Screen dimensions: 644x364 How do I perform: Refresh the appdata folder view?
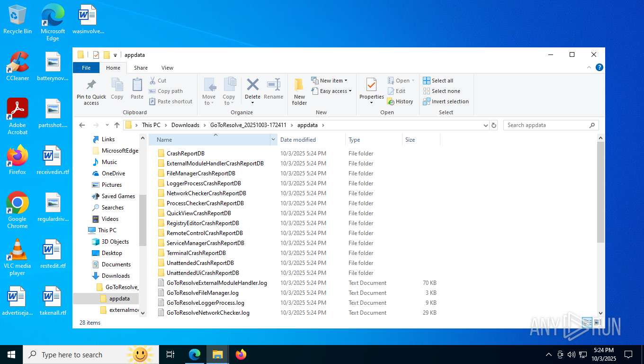coord(494,125)
